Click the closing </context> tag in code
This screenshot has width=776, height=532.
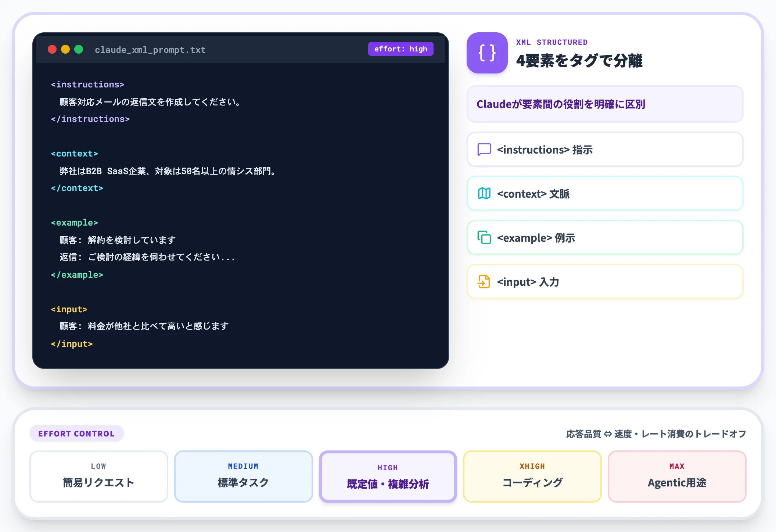pyautogui.click(x=77, y=188)
